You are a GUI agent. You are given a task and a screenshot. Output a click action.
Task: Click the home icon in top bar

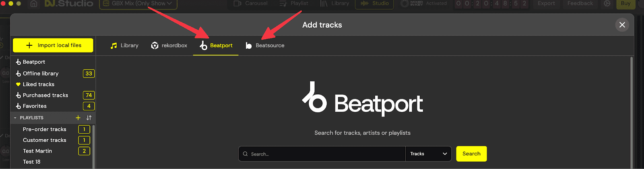click(34, 4)
